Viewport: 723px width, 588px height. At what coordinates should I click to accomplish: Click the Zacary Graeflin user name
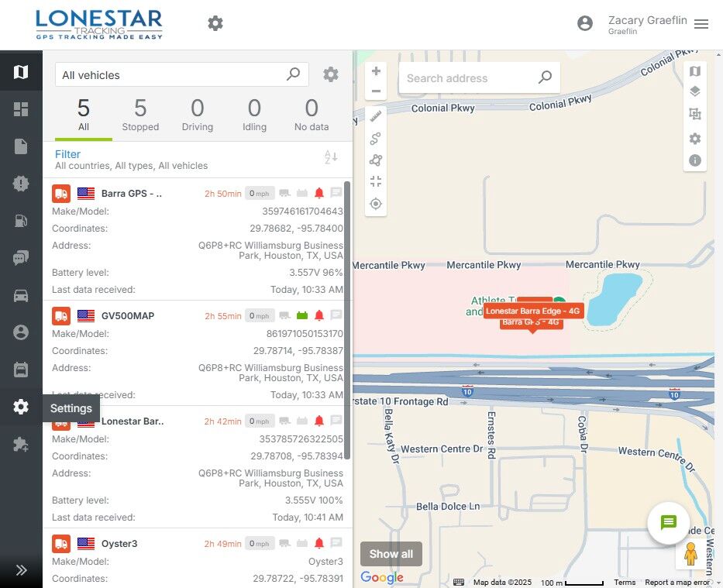[647, 20]
